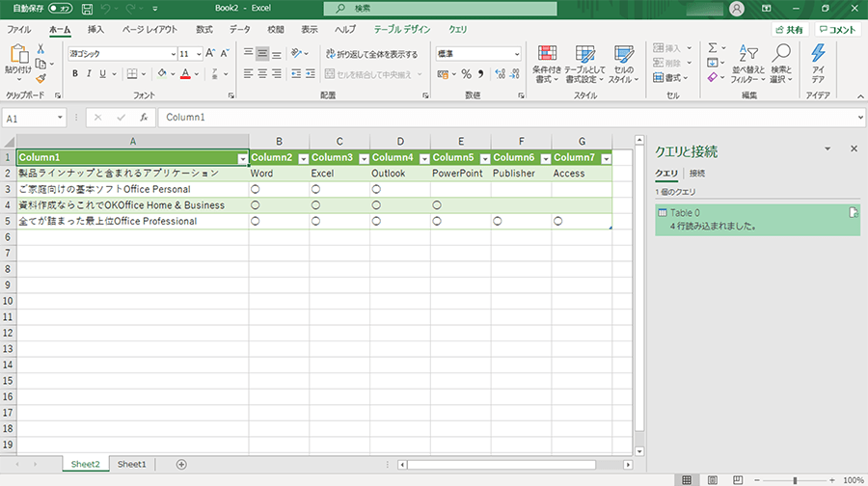Click the AutoSum sigma icon
868x486 pixels.
[x=713, y=48]
